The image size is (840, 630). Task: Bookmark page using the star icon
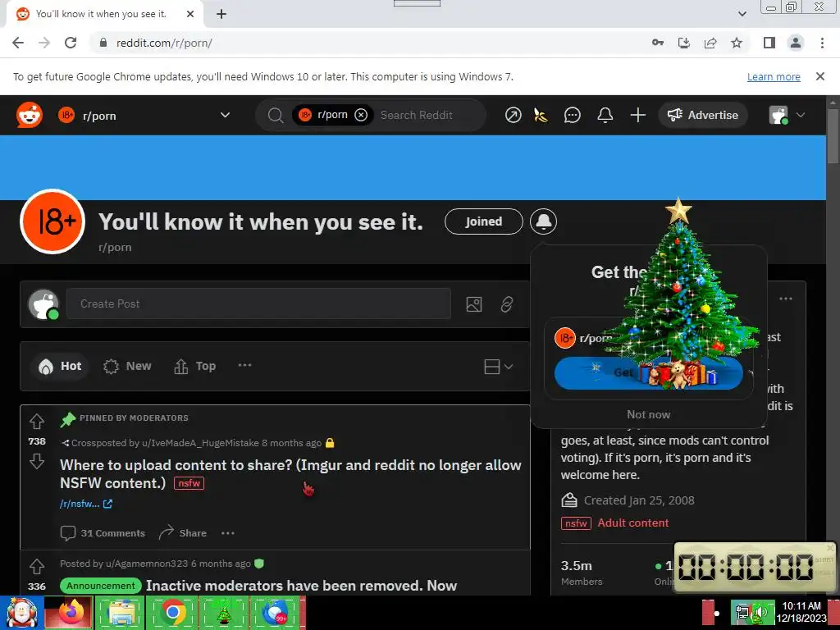tap(737, 43)
